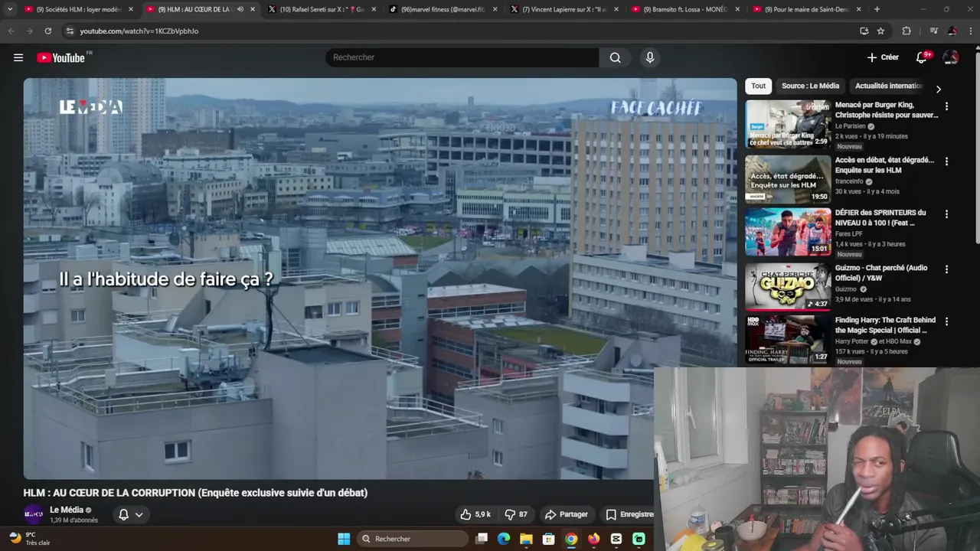Click the Créer button
This screenshot has width=980, height=551.
click(x=883, y=57)
